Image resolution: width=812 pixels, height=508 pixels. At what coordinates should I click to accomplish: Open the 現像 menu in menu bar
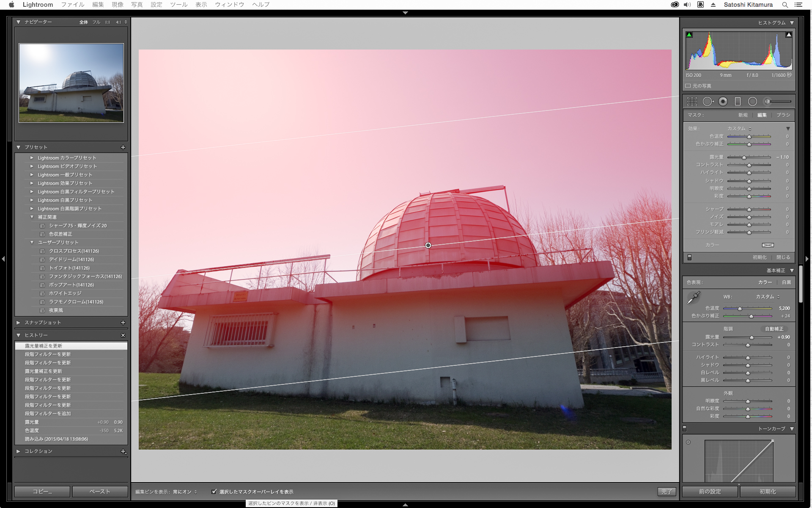tap(118, 5)
